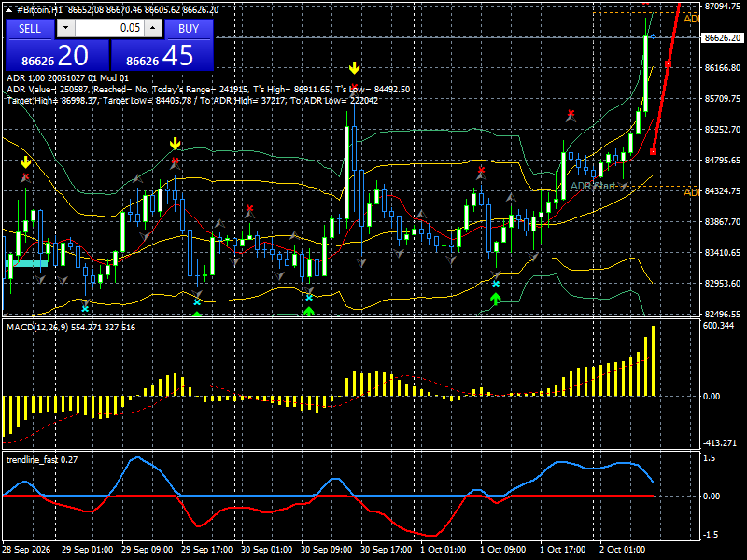
Task: Select cyan X marker below 29 Sep 01:00 low
Action: (85, 309)
